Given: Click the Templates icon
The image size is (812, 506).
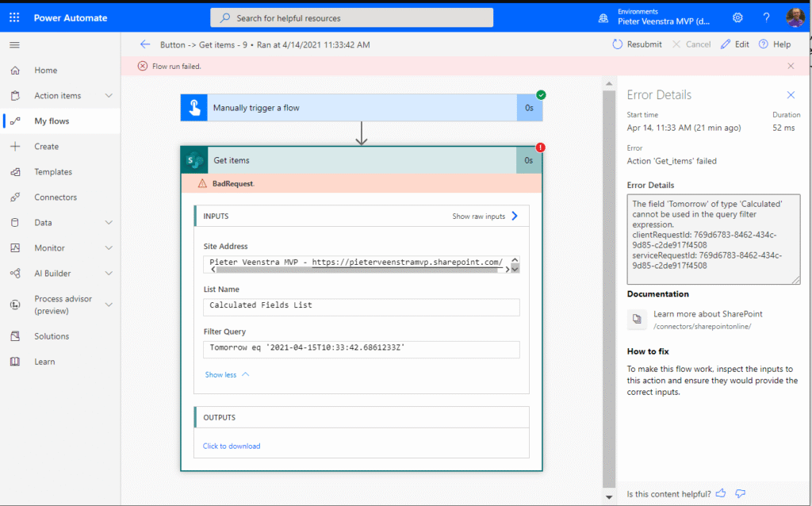Looking at the screenshot, I should pos(16,171).
